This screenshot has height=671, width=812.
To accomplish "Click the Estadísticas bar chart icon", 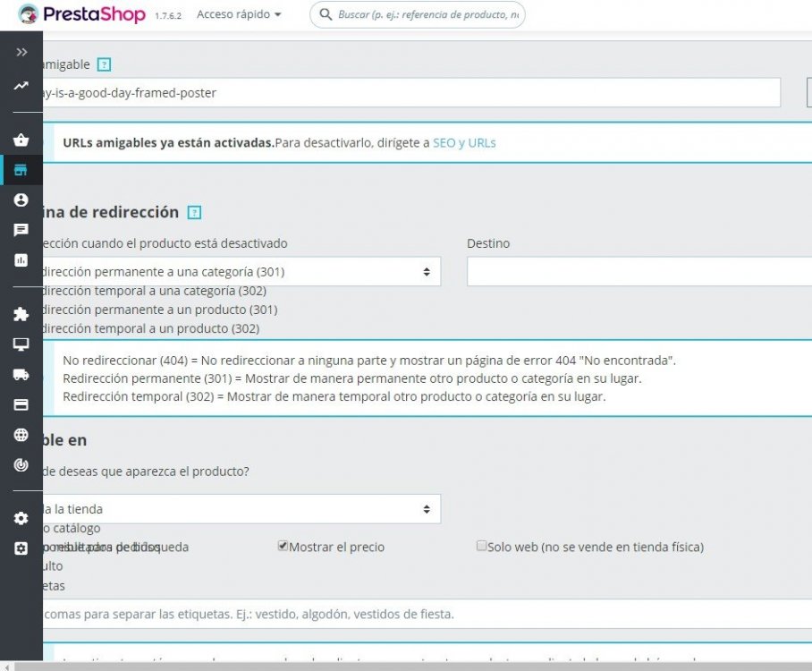I will (x=21, y=259).
